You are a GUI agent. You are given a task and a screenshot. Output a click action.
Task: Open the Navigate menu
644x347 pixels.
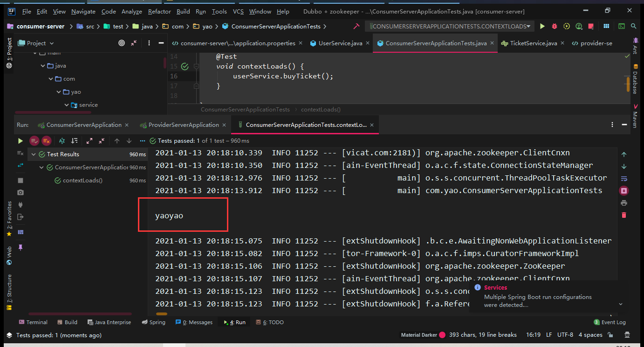83,12
